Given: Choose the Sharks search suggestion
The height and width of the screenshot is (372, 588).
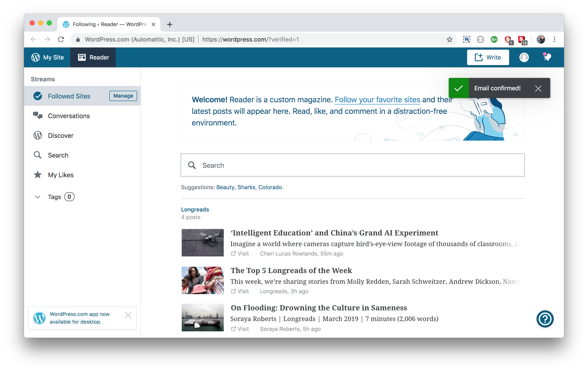Looking at the screenshot, I should coord(246,187).
